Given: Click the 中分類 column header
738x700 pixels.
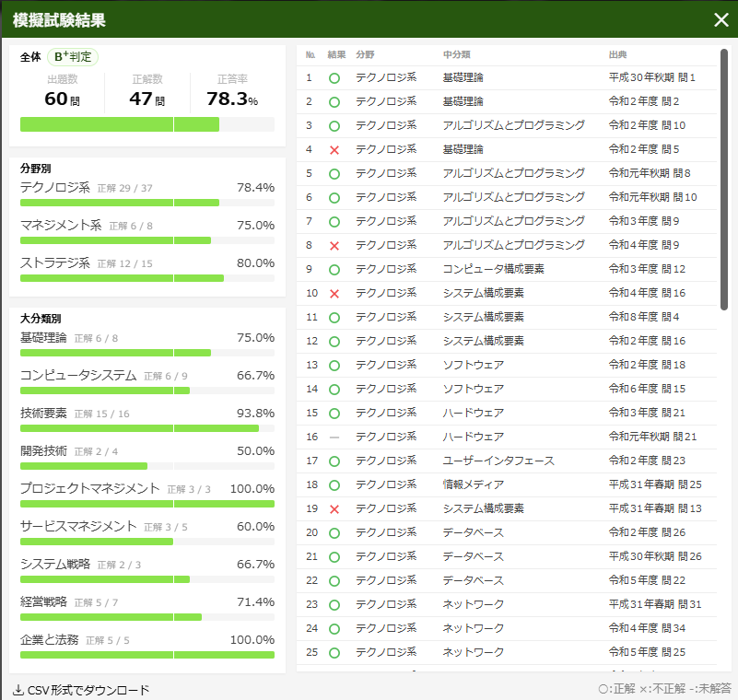Looking at the screenshot, I should [x=457, y=54].
